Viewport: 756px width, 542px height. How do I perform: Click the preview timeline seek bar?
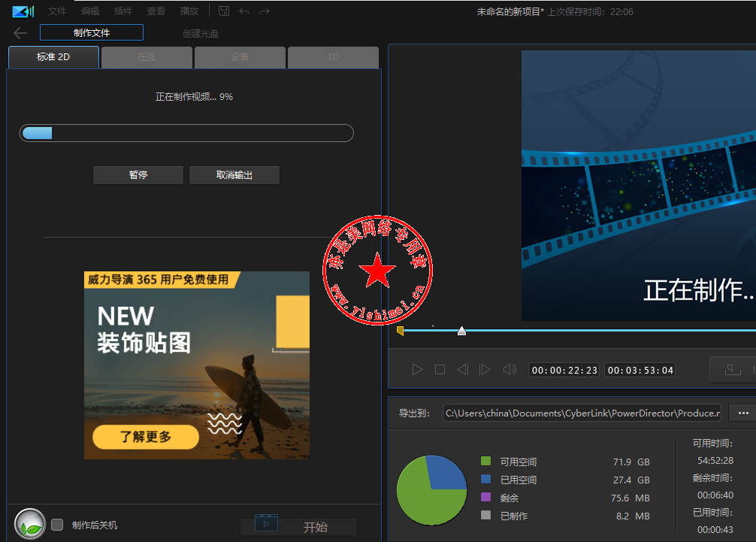(579, 330)
